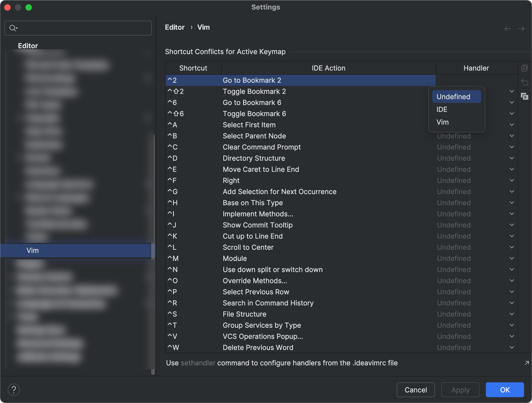Viewport: 532px width, 403px height.
Task: Click the revert changes arrow icon
Action: [525, 82]
